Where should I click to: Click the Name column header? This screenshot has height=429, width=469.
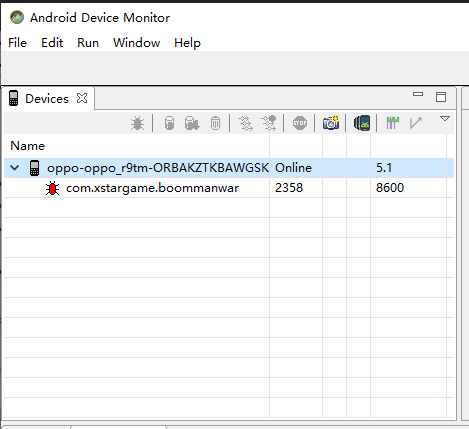(27, 146)
